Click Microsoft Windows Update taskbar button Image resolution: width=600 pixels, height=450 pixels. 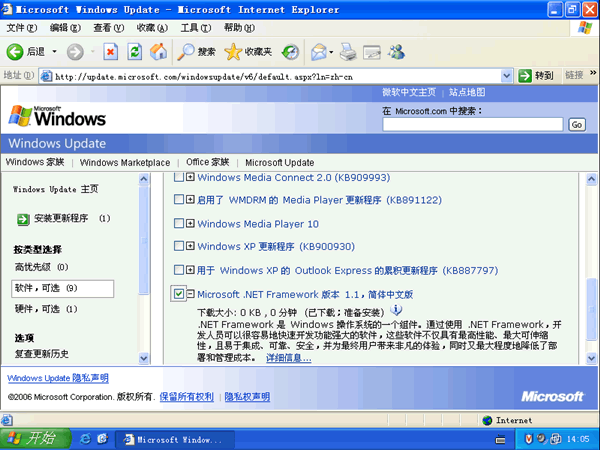tap(174, 439)
